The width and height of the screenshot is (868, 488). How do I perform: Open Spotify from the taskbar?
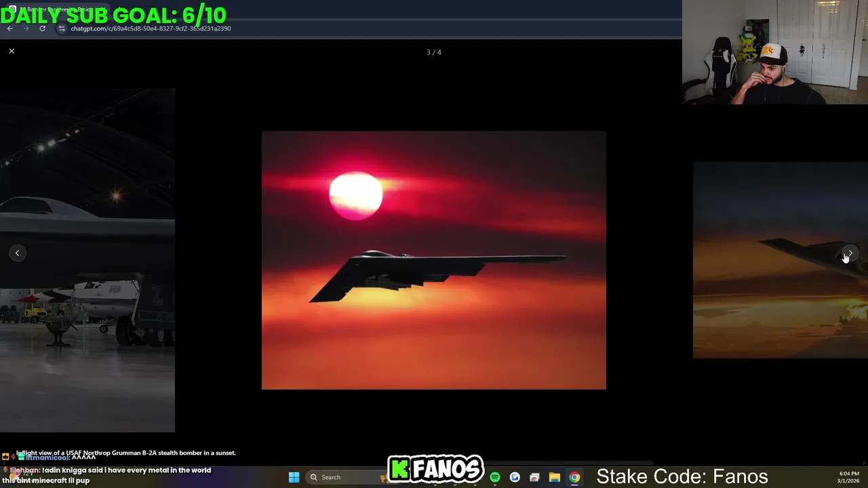click(x=495, y=477)
